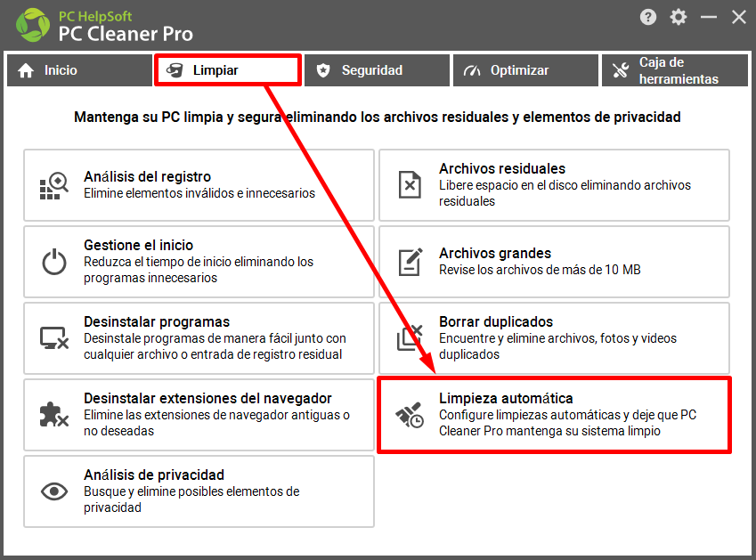Click the Inicio house icon
The image size is (756, 560).
pos(26,70)
